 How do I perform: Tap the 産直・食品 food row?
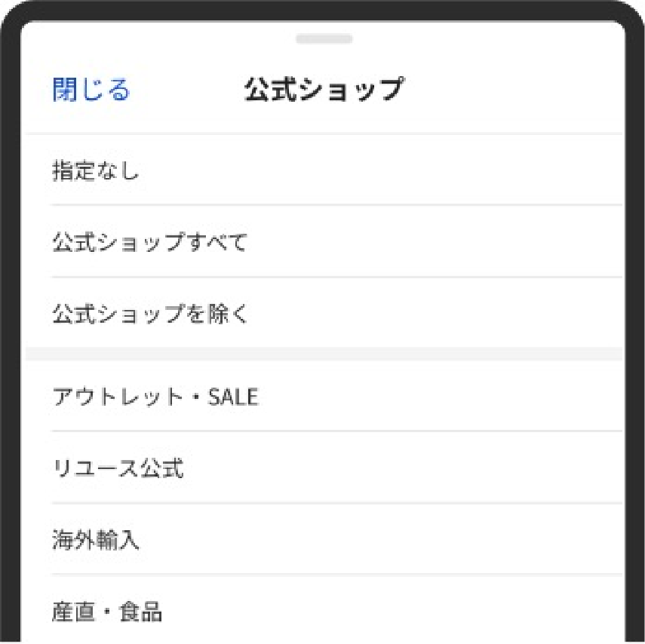pyautogui.click(x=324, y=609)
